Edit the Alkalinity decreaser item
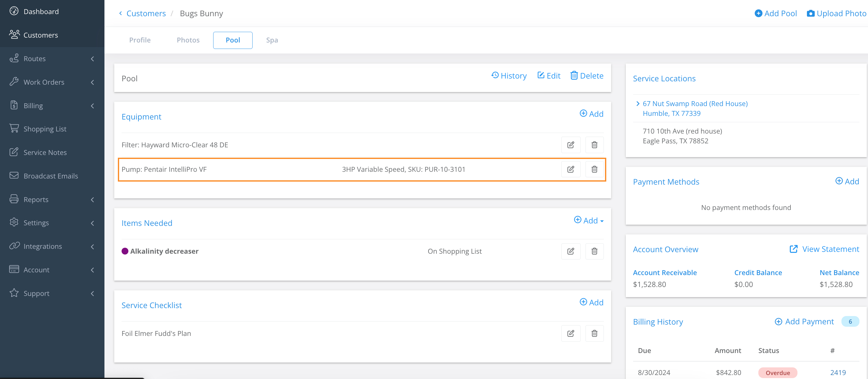 click(x=571, y=251)
